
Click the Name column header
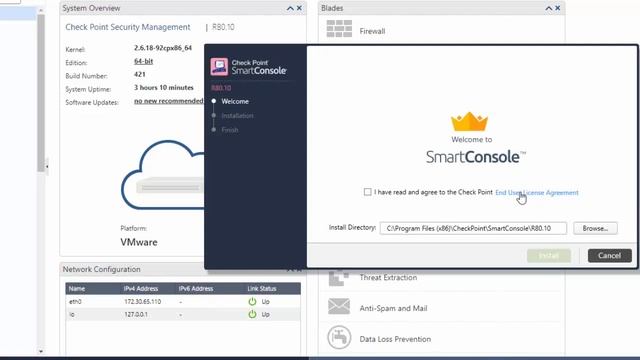pyautogui.click(x=77, y=289)
